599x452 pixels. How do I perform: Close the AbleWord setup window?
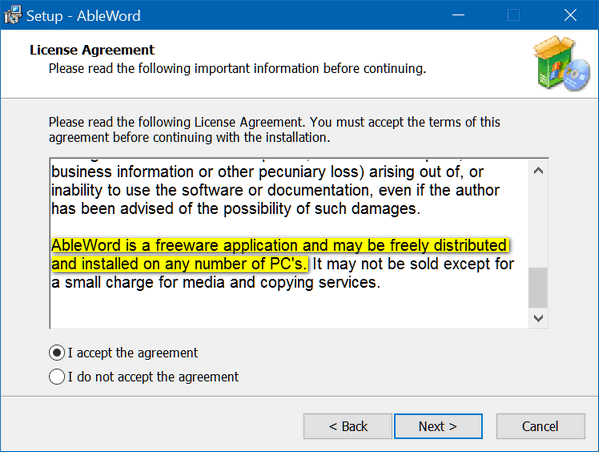tap(570, 15)
